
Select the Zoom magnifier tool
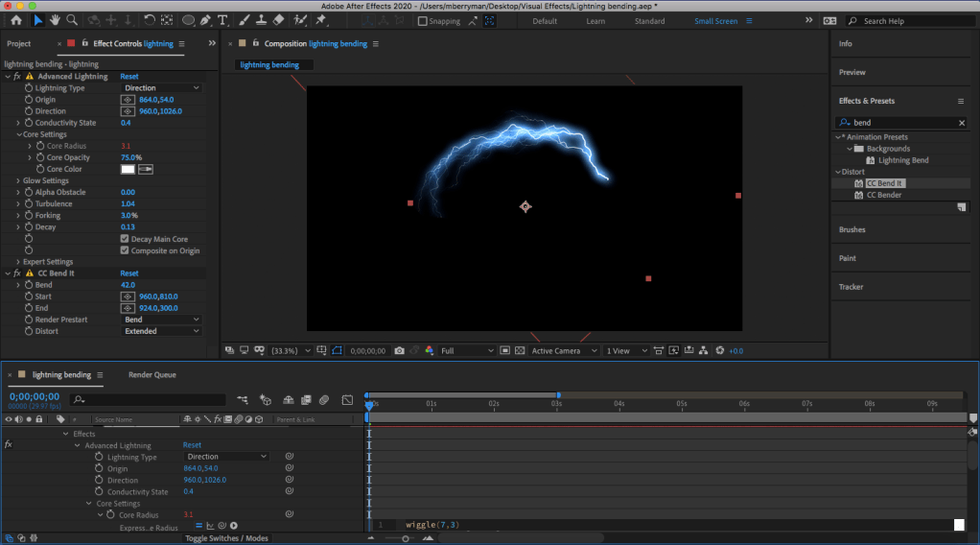click(x=72, y=20)
